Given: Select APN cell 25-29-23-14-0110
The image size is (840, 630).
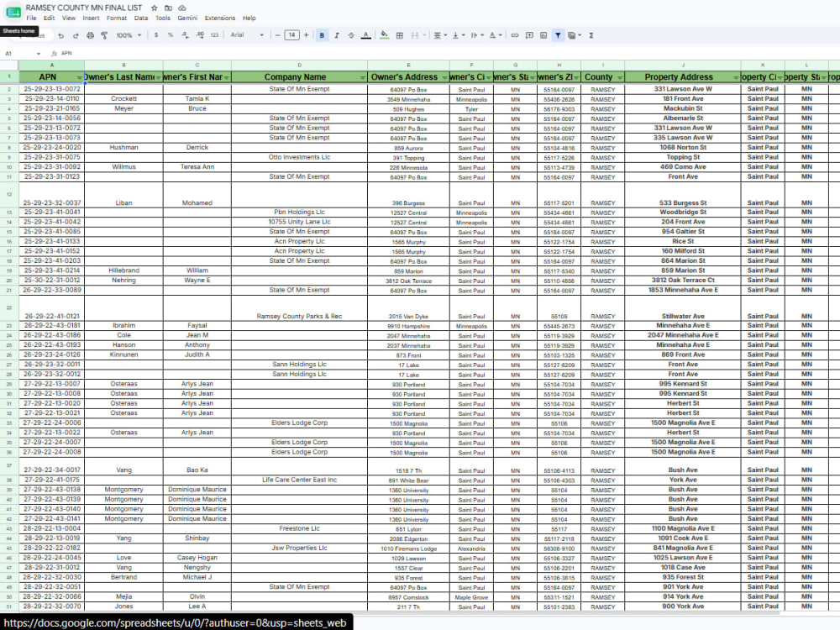Looking at the screenshot, I should tap(52, 98).
